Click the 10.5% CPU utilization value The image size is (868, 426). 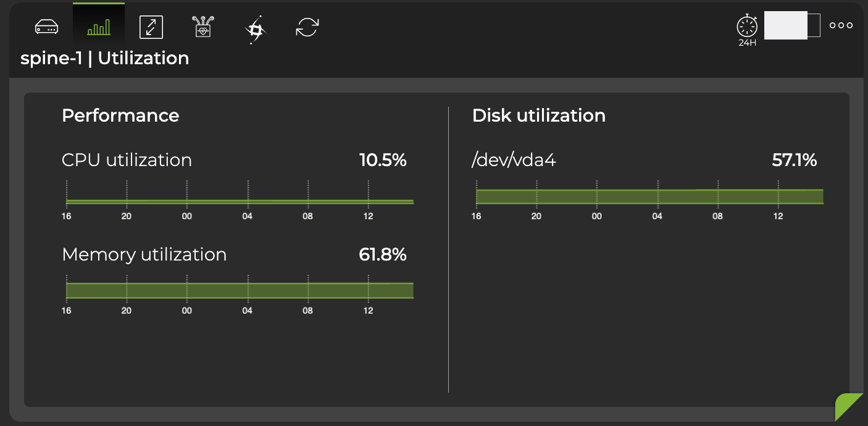click(383, 160)
